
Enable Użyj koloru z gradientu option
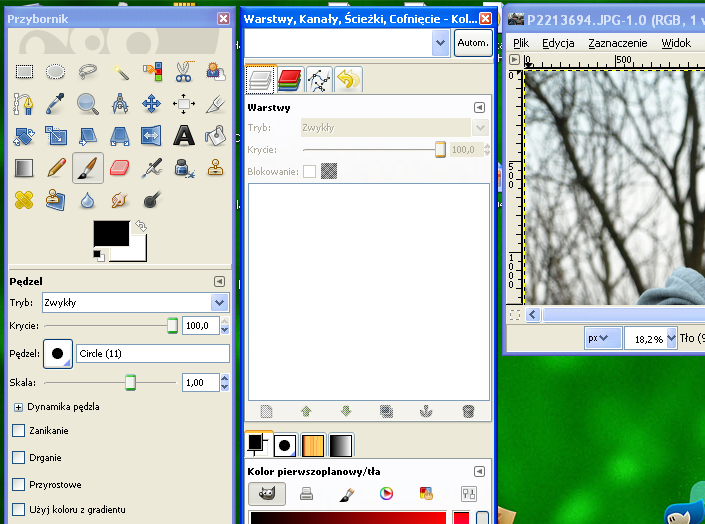pos(19,510)
